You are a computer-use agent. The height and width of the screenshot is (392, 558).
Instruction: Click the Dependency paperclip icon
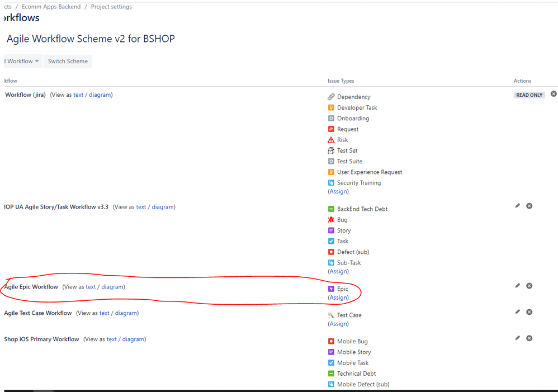coord(331,97)
